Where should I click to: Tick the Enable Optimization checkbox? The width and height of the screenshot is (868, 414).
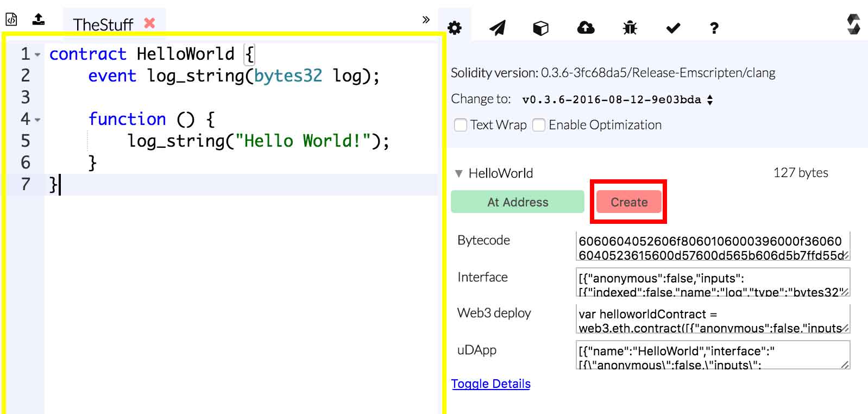[539, 125]
